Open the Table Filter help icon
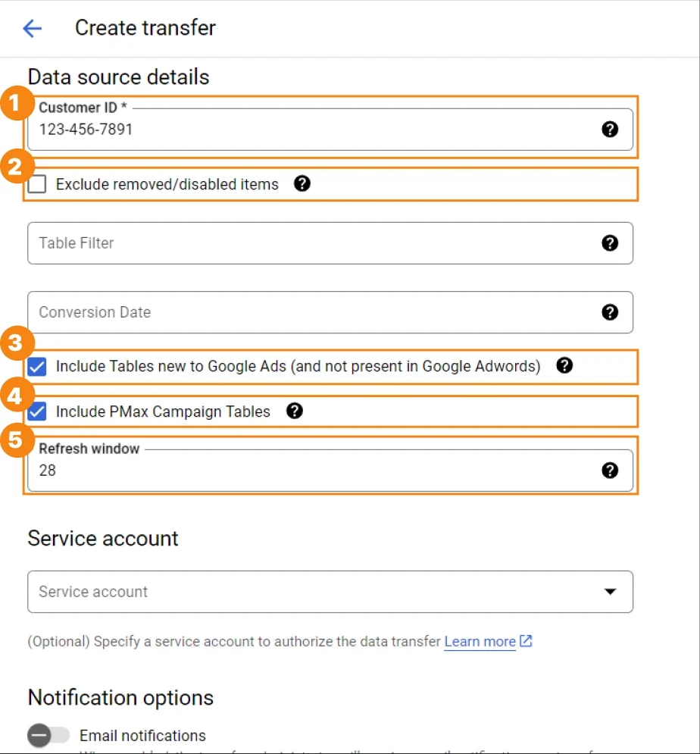 pos(610,243)
